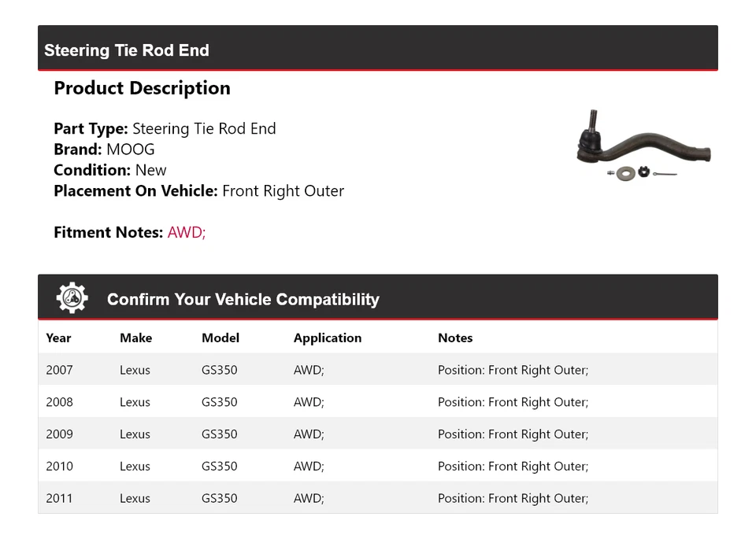The height and width of the screenshot is (539, 756).
Task: Click GS350 model in the 2009 row
Action: pyautogui.click(x=219, y=434)
